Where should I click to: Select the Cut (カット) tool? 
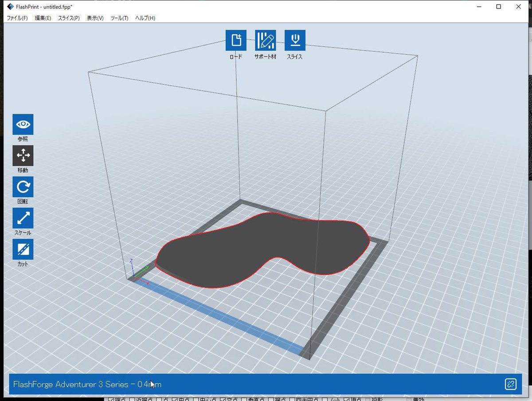[x=23, y=249]
